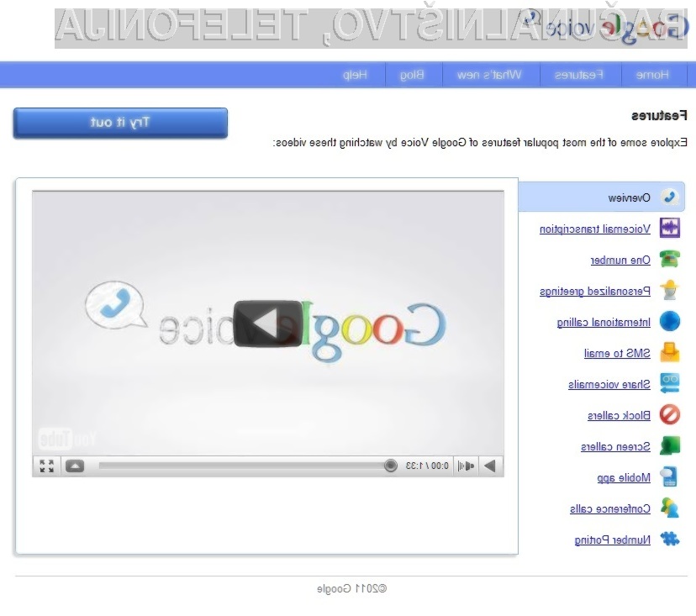Click the Features page heading
696x616 pixels.
pyautogui.click(x=659, y=116)
